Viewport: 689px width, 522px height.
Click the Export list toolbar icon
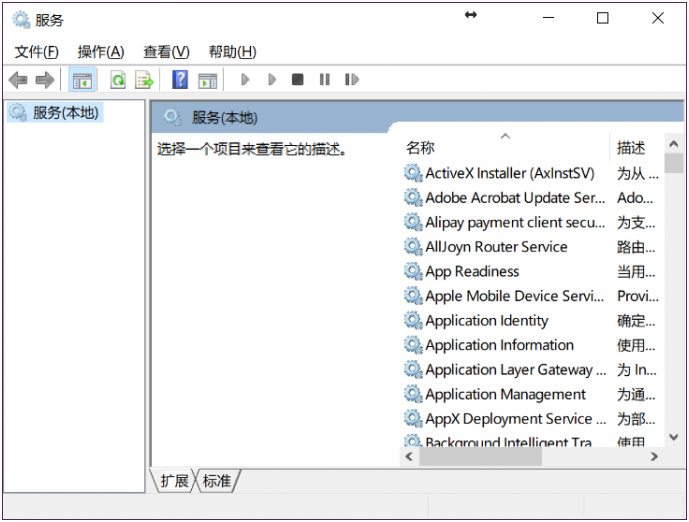144,80
